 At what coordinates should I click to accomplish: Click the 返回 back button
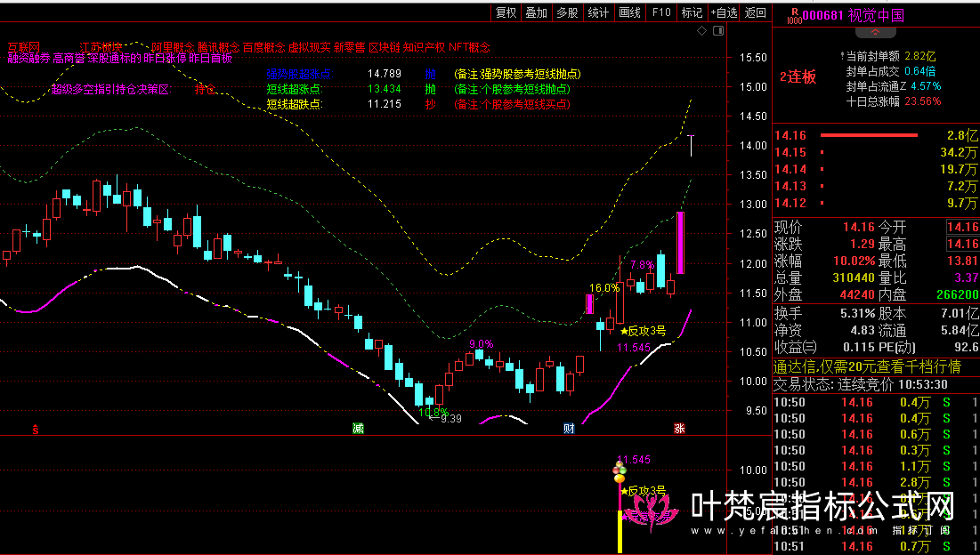(x=755, y=12)
